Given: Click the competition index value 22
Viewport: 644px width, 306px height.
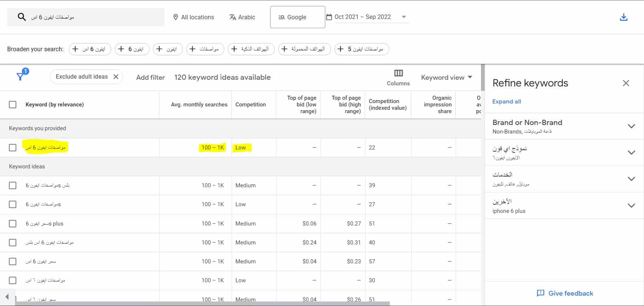Looking at the screenshot, I should [372, 148].
